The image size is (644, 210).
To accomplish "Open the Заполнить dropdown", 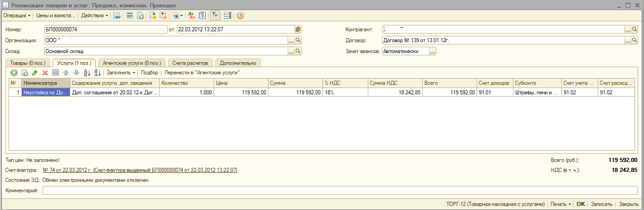I will tap(121, 73).
